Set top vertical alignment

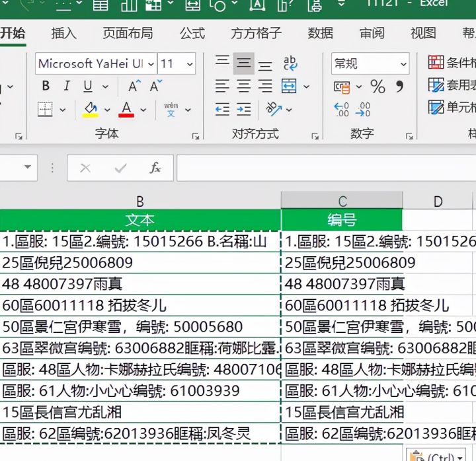(222, 61)
